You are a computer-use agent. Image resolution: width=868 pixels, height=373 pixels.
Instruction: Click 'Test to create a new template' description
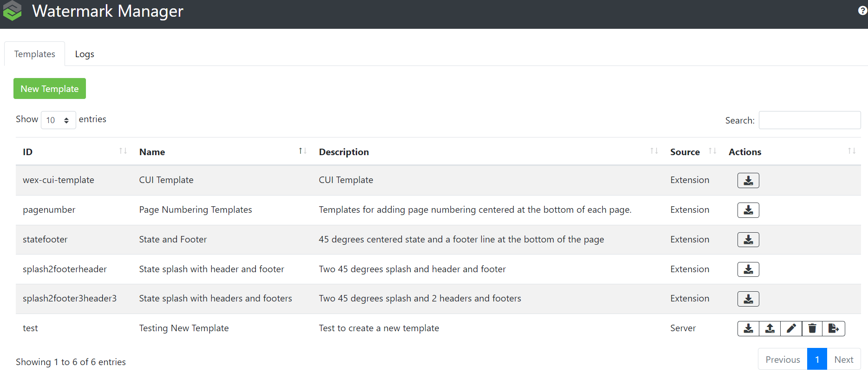click(379, 328)
